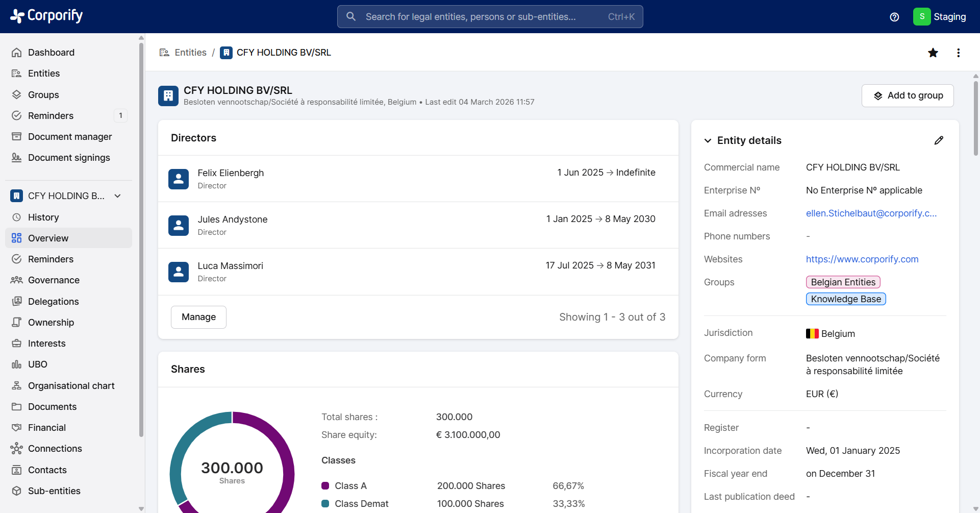Toggle the favorite star for this entity
The image size is (980, 513).
[933, 53]
